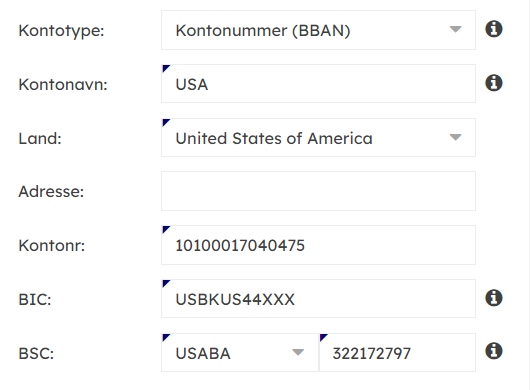Click the info icon beside Kontotype
This screenshot has height=390, width=530.
(494, 29)
